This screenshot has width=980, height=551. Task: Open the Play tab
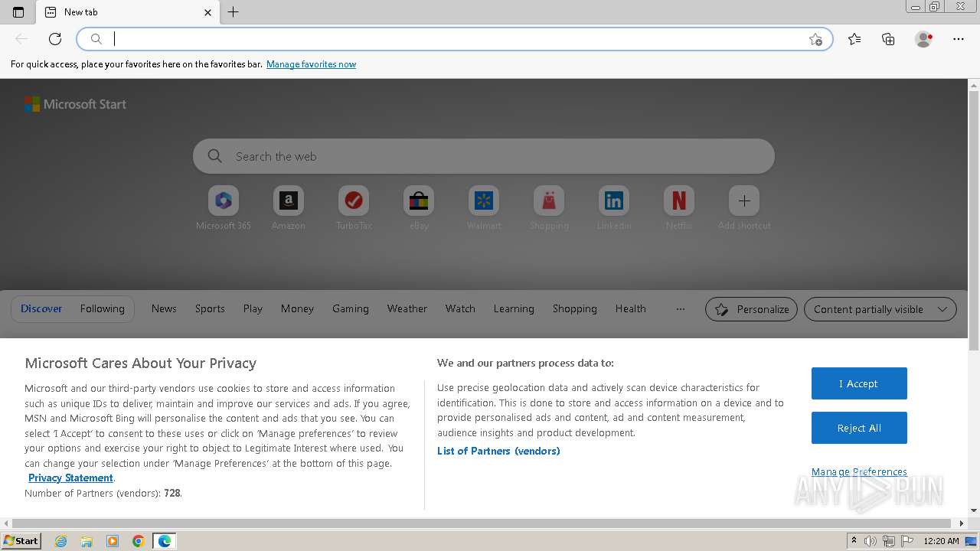(253, 308)
